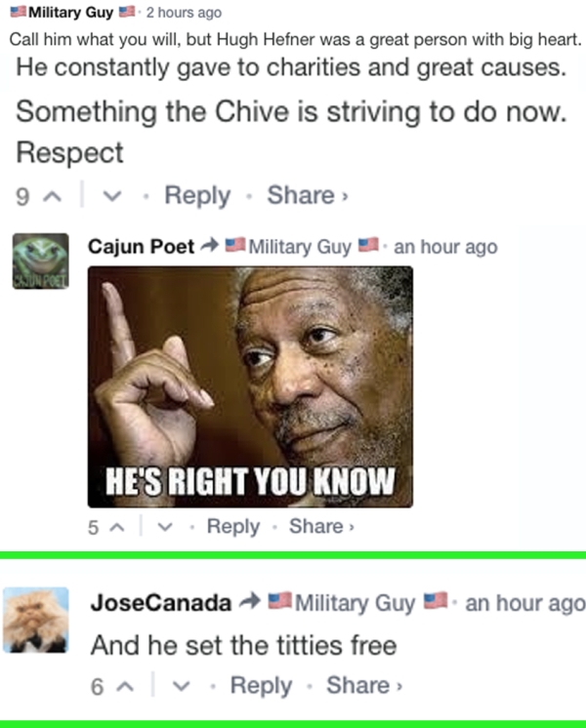Downvote Cajun Poet's meme reply
Viewport: 586px width, 728px height.
click(x=165, y=527)
